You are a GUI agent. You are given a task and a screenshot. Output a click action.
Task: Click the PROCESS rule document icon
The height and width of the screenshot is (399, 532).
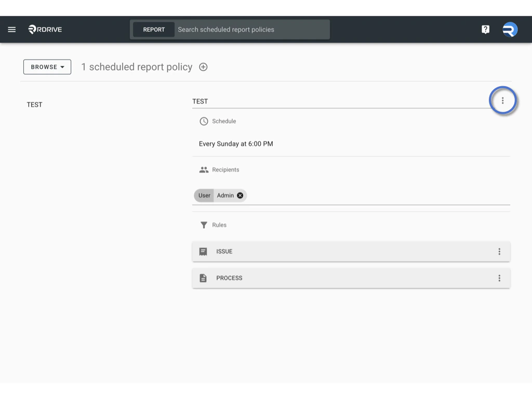pos(205,278)
